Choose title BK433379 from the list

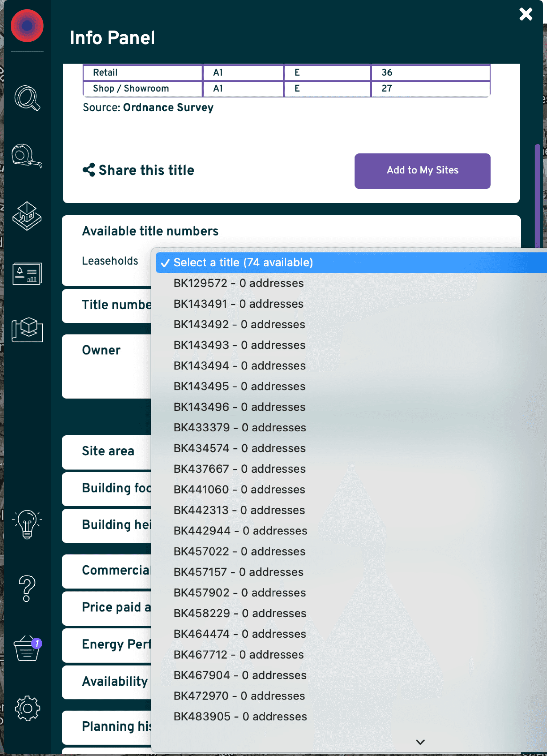(x=240, y=428)
